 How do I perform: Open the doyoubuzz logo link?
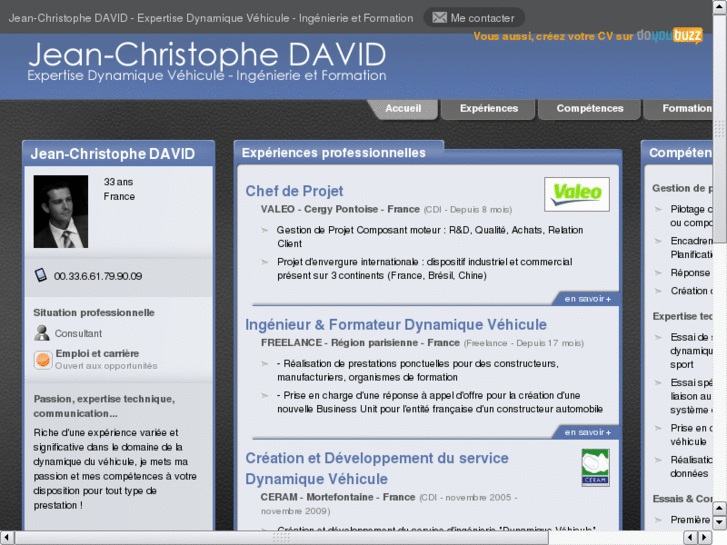670,35
